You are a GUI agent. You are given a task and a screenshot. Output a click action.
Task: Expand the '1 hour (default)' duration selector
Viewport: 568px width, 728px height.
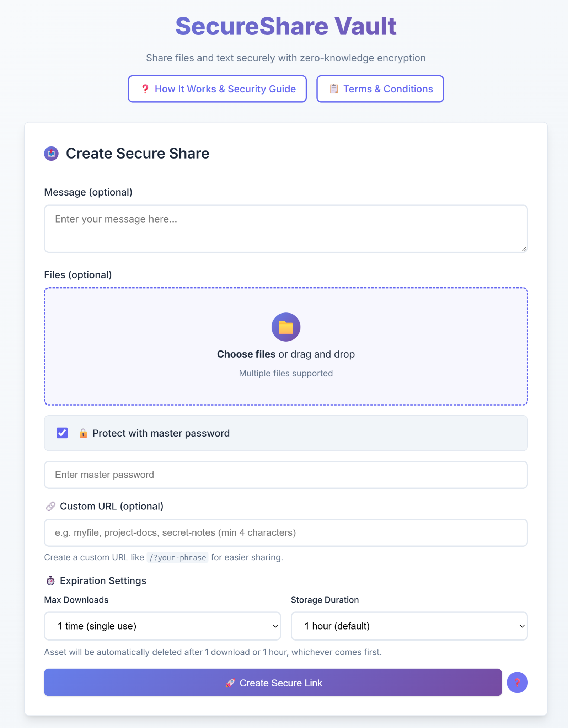(x=409, y=626)
